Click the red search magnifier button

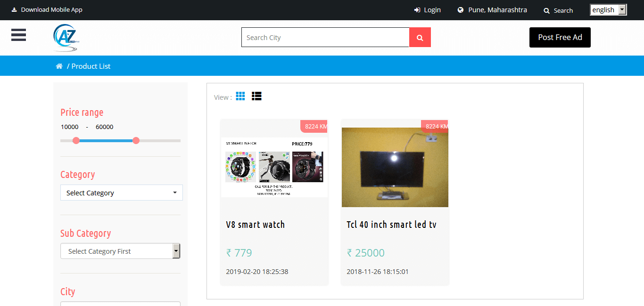(x=420, y=37)
